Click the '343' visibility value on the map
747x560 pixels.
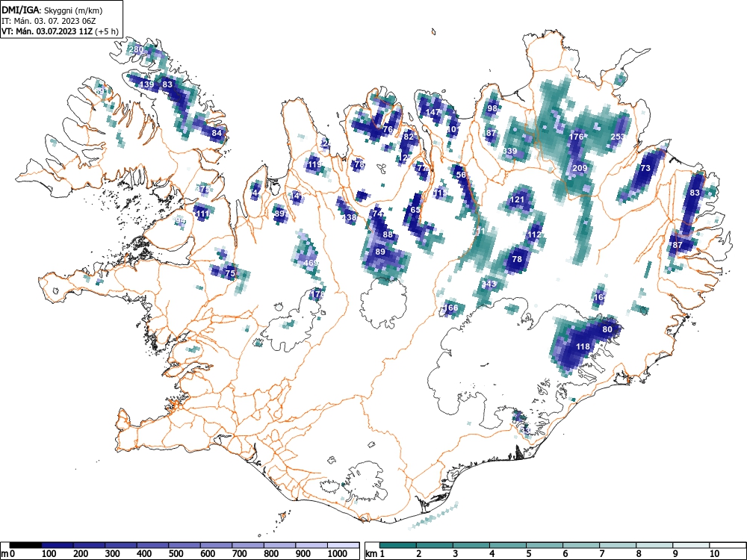tap(489, 284)
